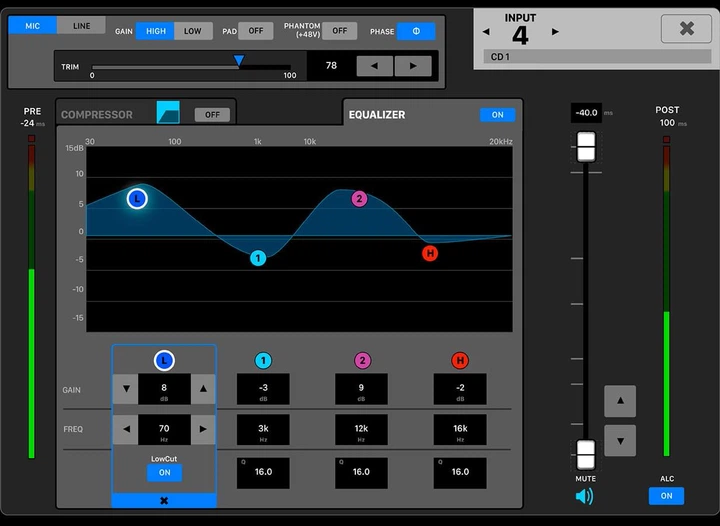Select band 2 node on EQ graph

[x=360, y=199]
